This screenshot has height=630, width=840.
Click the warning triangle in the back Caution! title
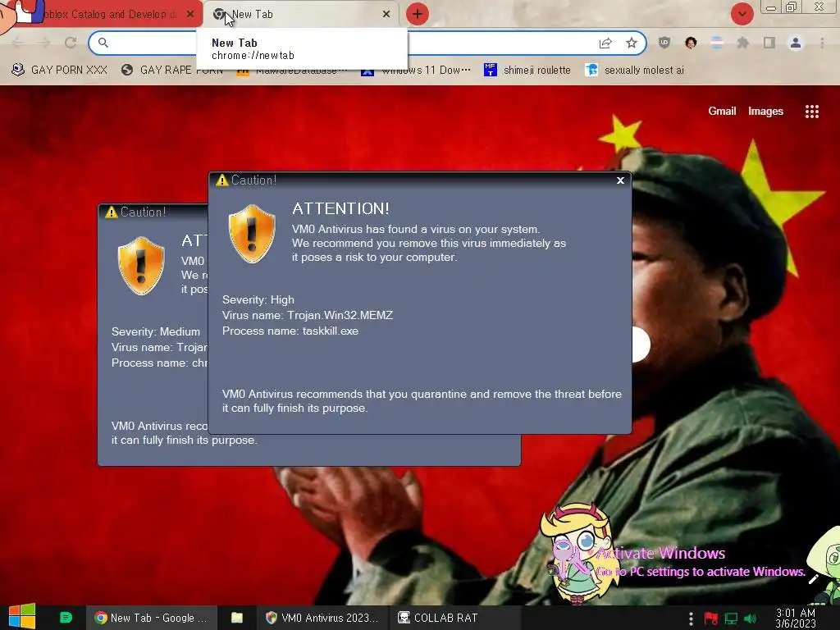click(112, 212)
